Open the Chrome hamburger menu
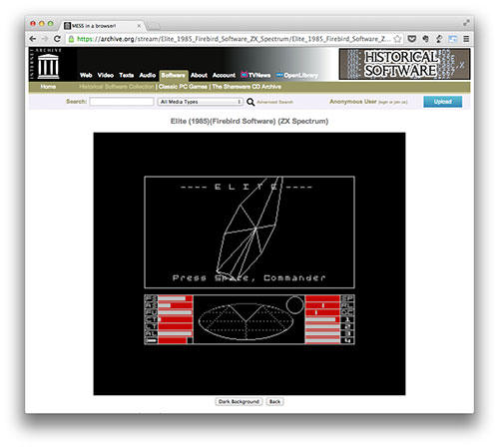499x448 pixels. (x=466, y=39)
